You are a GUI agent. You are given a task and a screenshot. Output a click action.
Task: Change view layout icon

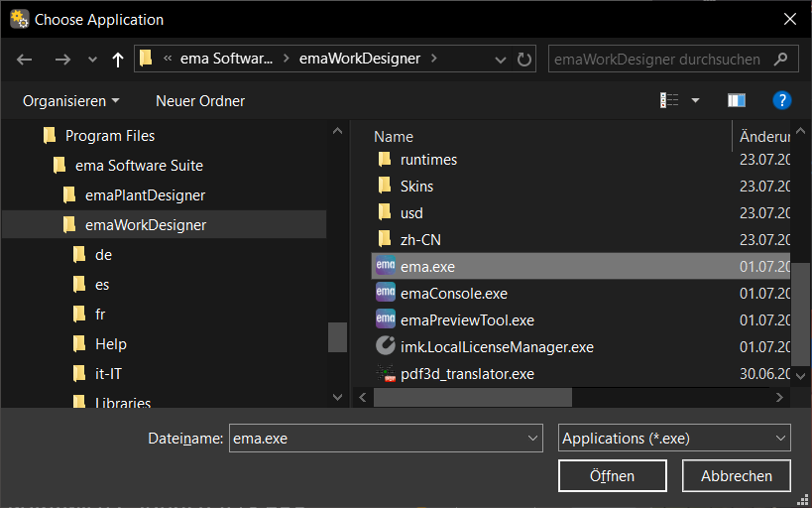pyautogui.click(x=669, y=100)
